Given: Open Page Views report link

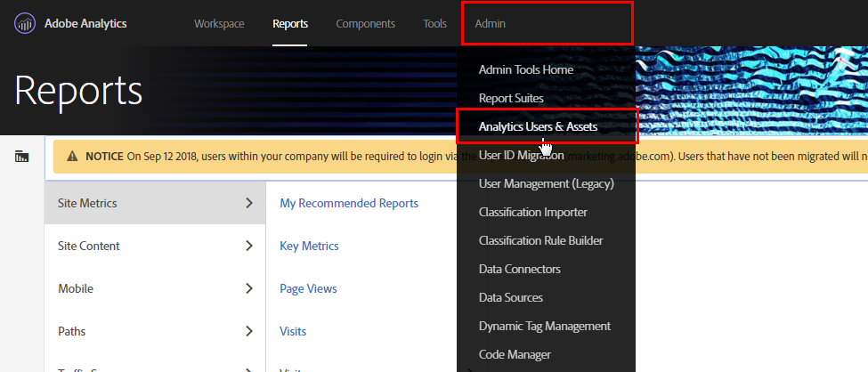Looking at the screenshot, I should (x=308, y=288).
